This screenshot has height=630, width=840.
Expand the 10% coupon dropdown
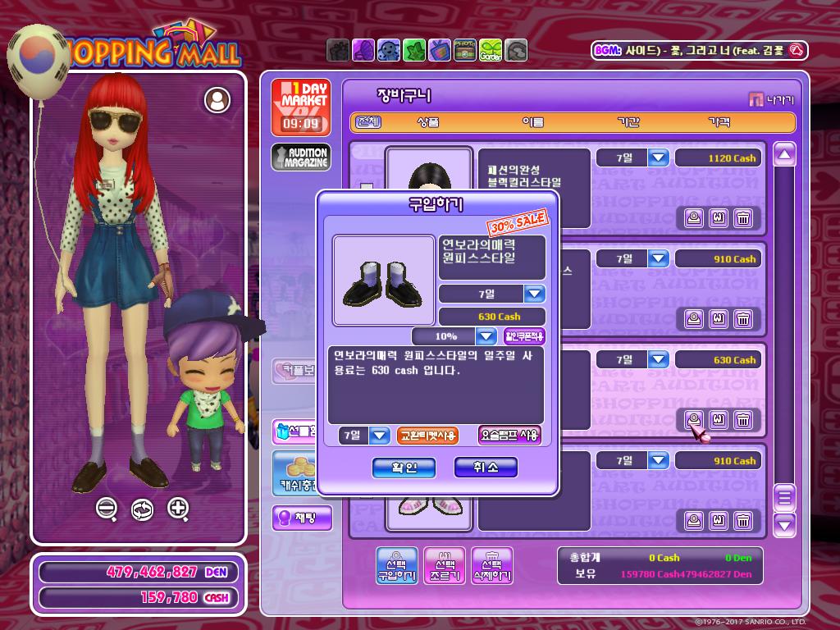point(486,336)
